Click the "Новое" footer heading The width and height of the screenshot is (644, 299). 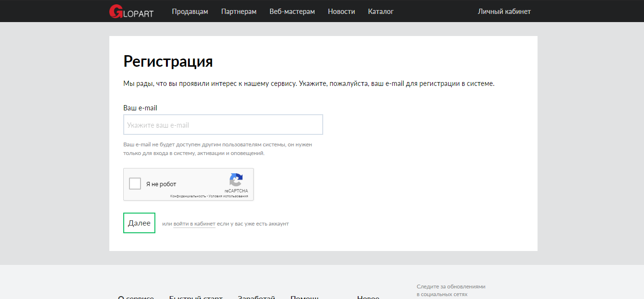368,297
